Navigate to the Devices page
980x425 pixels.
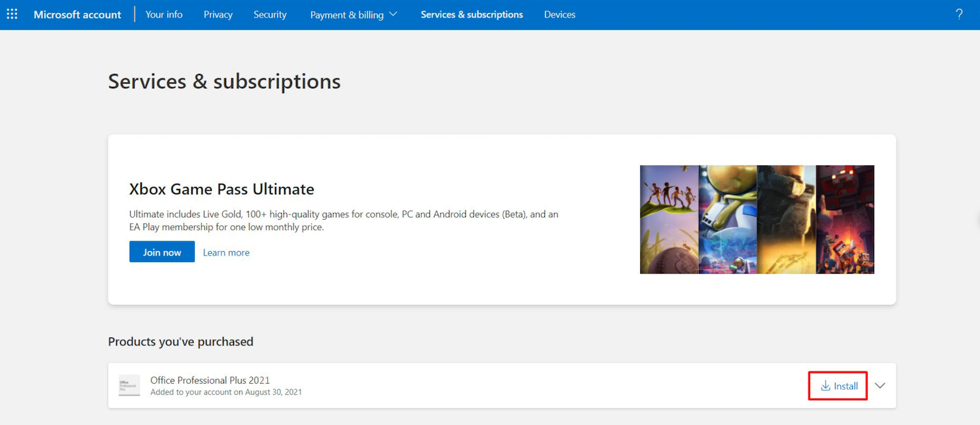pyautogui.click(x=560, y=14)
